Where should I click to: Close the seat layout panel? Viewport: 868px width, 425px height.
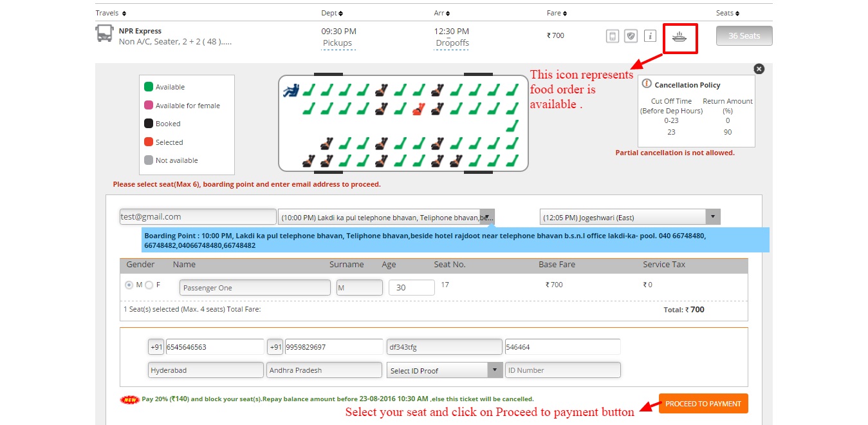tap(759, 69)
